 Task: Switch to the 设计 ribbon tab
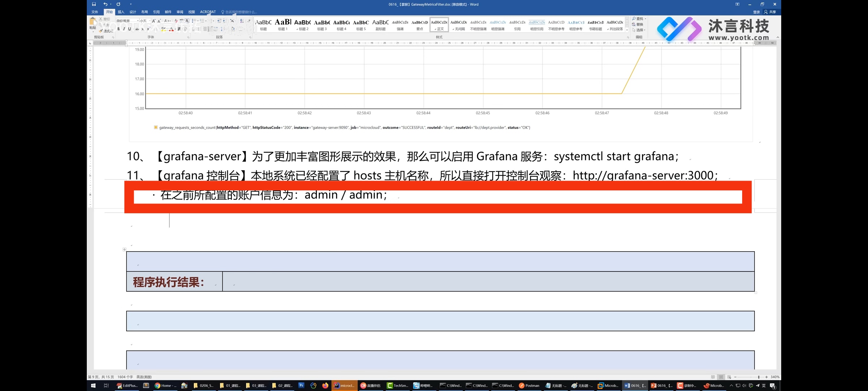tap(133, 12)
